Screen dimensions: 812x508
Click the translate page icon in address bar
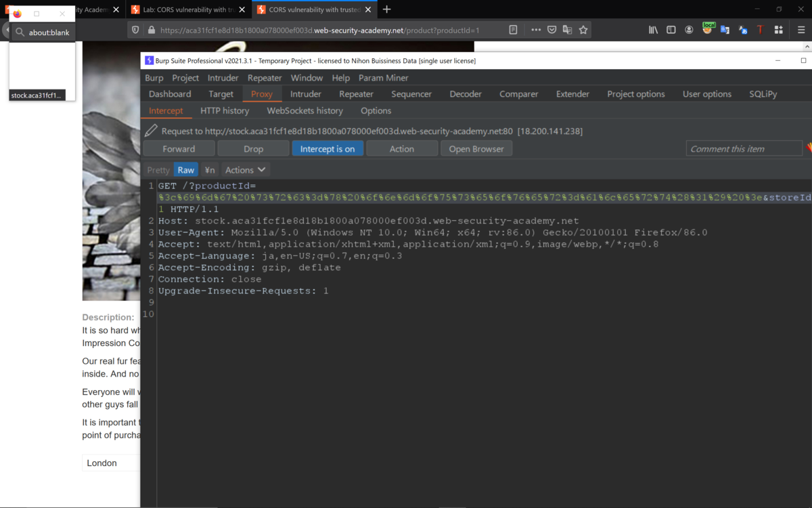click(568, 30)
